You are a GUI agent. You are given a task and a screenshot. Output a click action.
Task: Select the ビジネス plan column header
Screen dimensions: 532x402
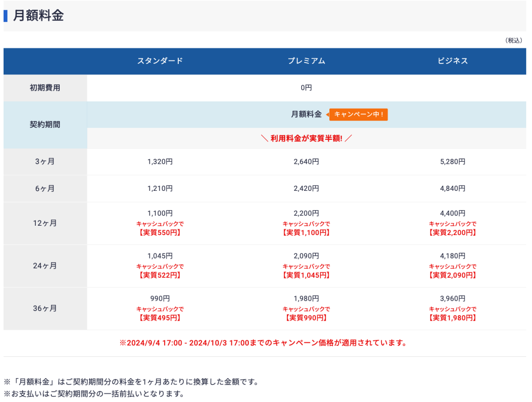(452, 61)
